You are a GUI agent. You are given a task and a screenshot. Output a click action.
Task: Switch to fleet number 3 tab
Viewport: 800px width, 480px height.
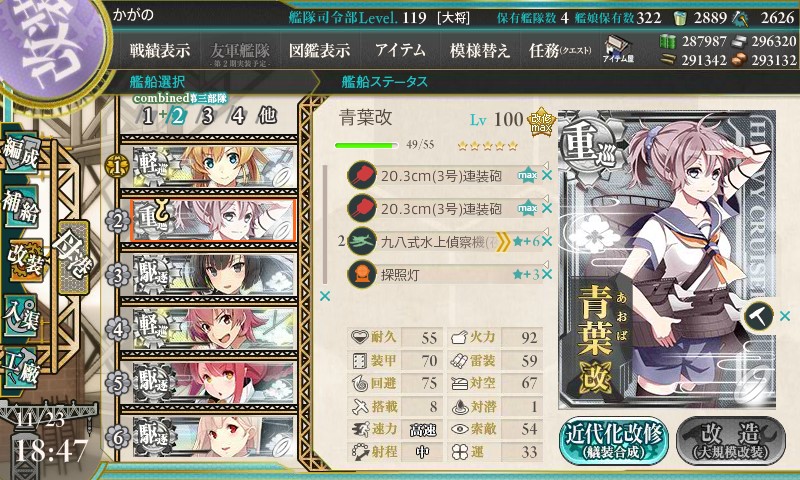tap(207, 116)
